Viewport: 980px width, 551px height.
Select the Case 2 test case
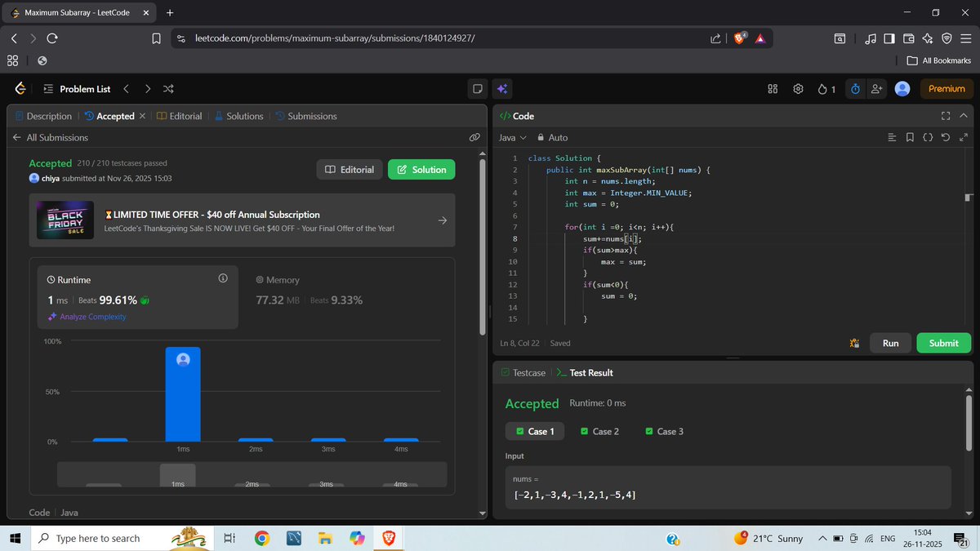tap(599, 431)
